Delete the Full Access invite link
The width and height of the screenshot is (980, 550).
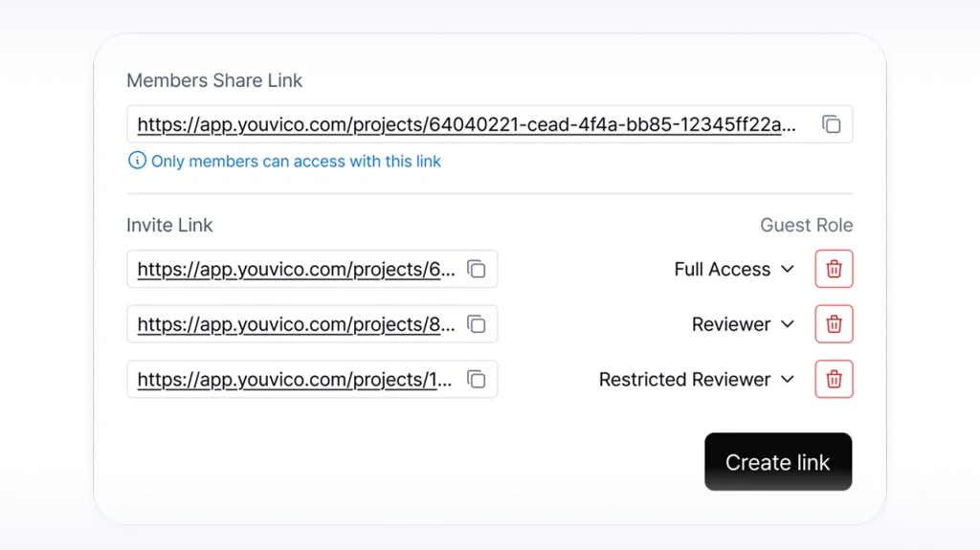click(x=834, y=270)
